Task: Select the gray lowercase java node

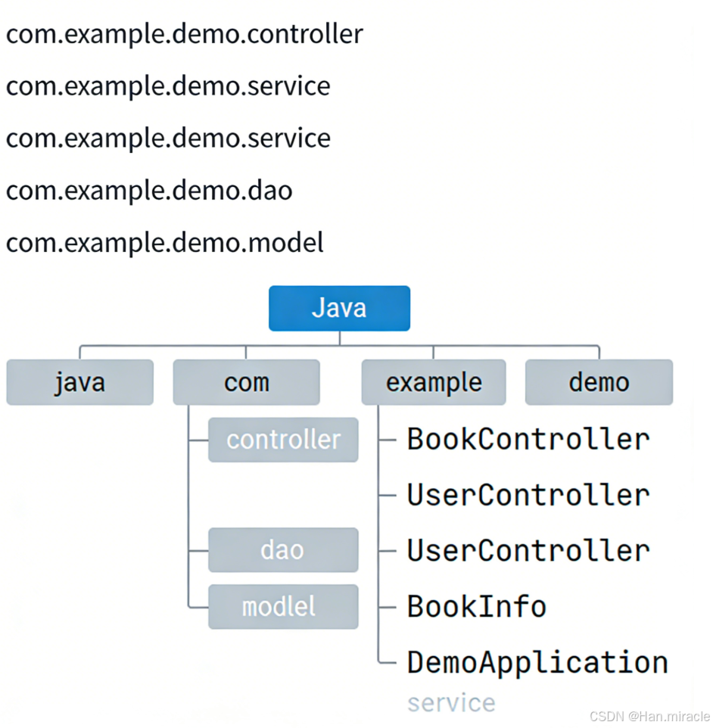Action: coord(80,382)
